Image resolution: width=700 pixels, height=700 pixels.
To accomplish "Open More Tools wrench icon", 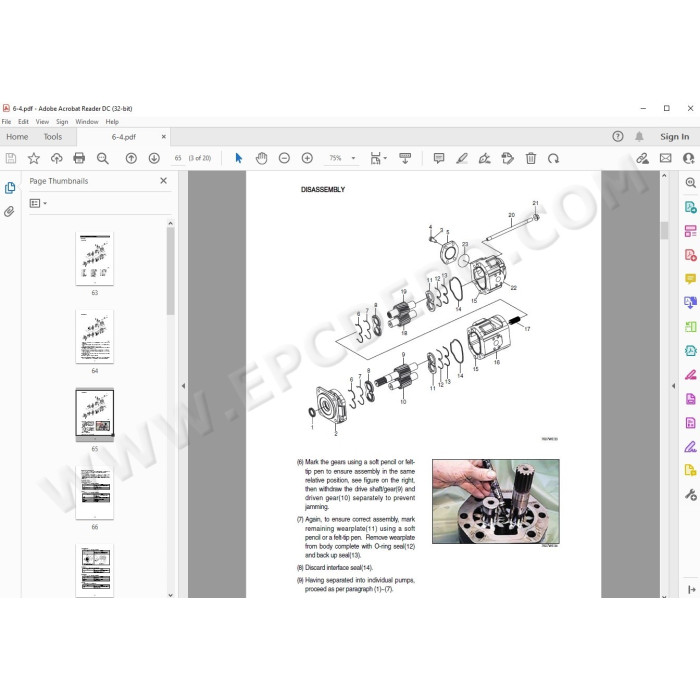I will (691, 494).
